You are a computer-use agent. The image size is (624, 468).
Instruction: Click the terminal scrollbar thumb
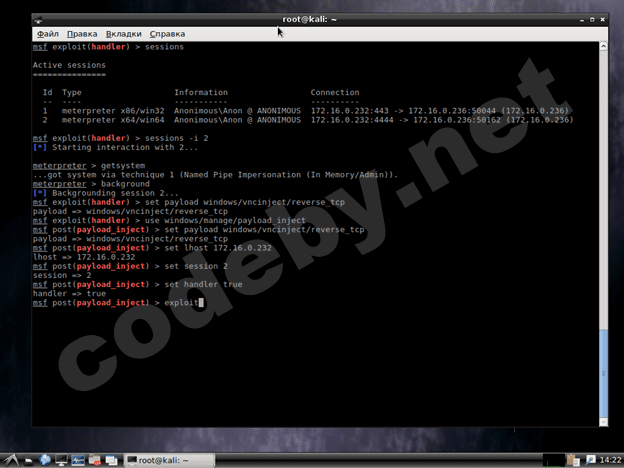point(603,373)
